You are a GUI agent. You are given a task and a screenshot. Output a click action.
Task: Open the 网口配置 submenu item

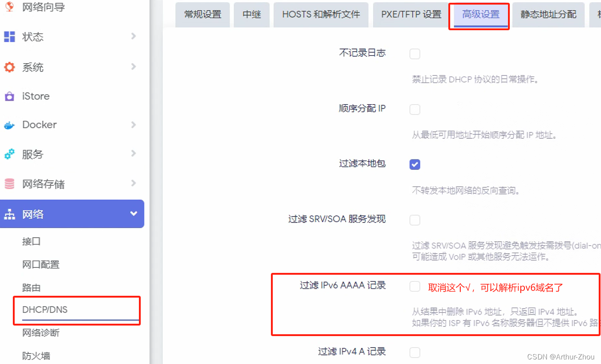(41, 265)
